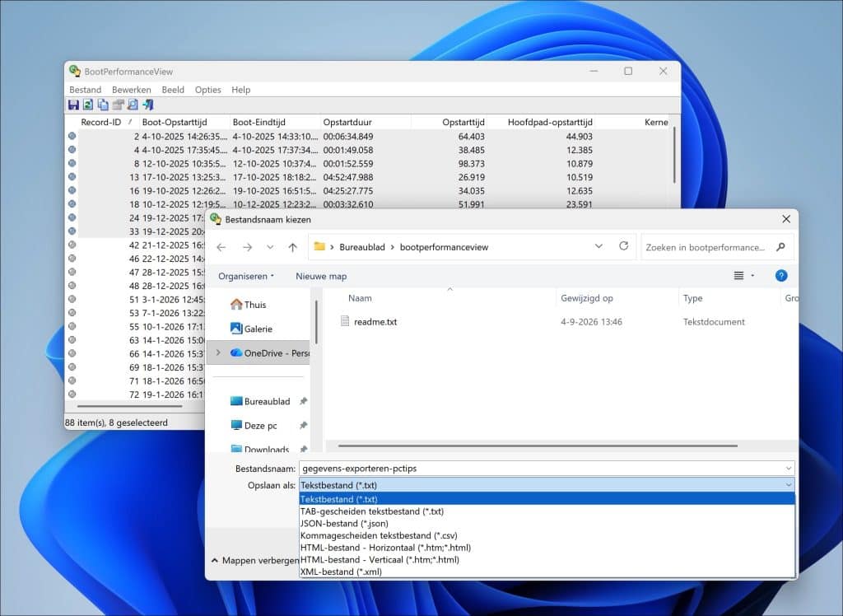843x616 pixels.
Task: Choose JSON-bestand (*.json) format
Action: 547,524
